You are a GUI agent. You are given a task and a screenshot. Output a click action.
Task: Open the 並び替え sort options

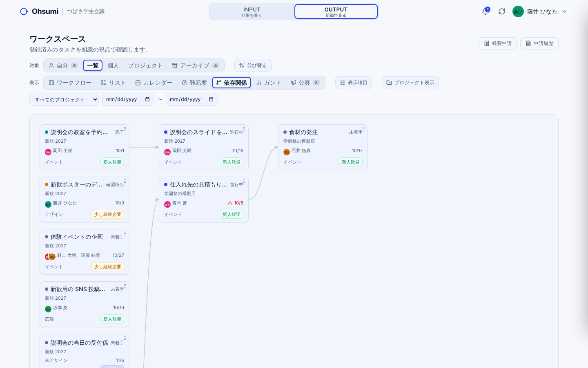tap(253, 65)
